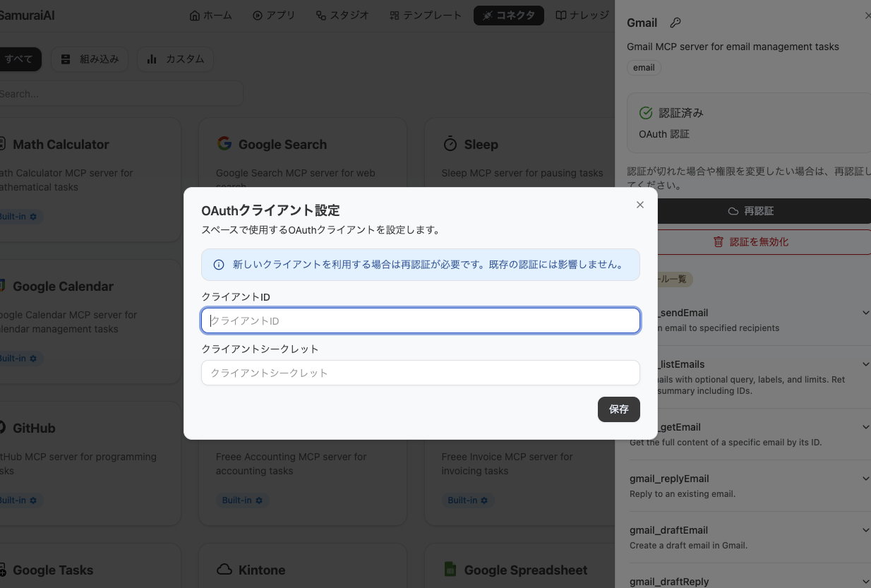Click Built-in badge on GitHub card
871x588 pixels.
point(20,500)
